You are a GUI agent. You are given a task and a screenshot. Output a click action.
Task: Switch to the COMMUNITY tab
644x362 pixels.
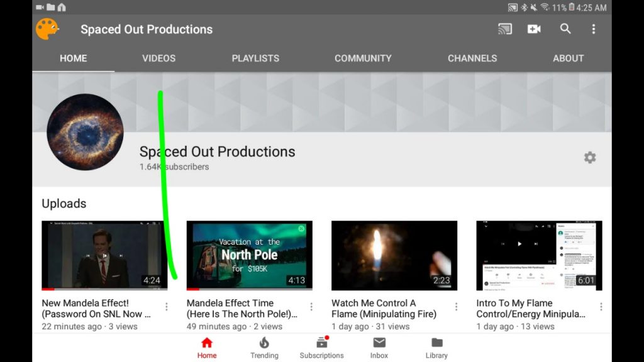(x=363, y=58)
